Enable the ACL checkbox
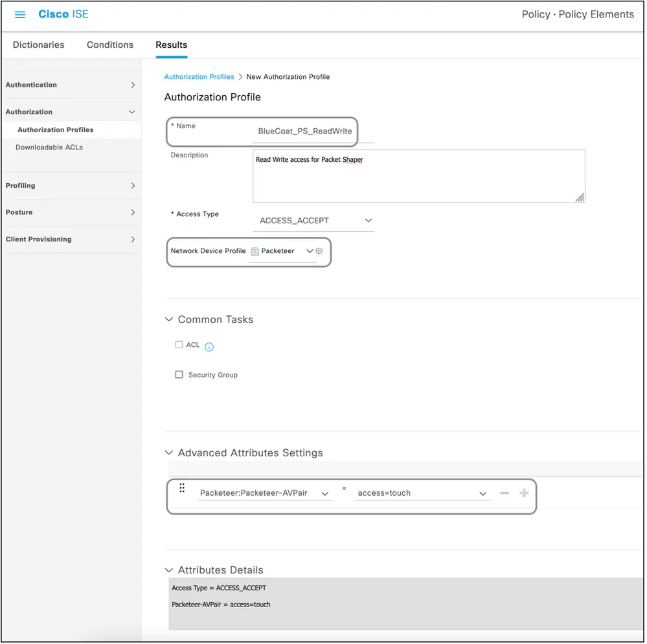This screenshot has width=647, height=644. (x=179, y=345)
